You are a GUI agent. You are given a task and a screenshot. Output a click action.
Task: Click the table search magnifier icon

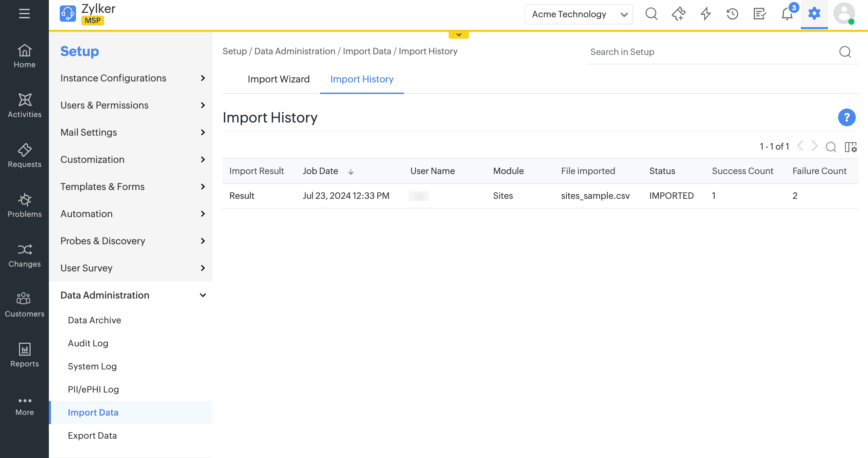pos(831,147)
